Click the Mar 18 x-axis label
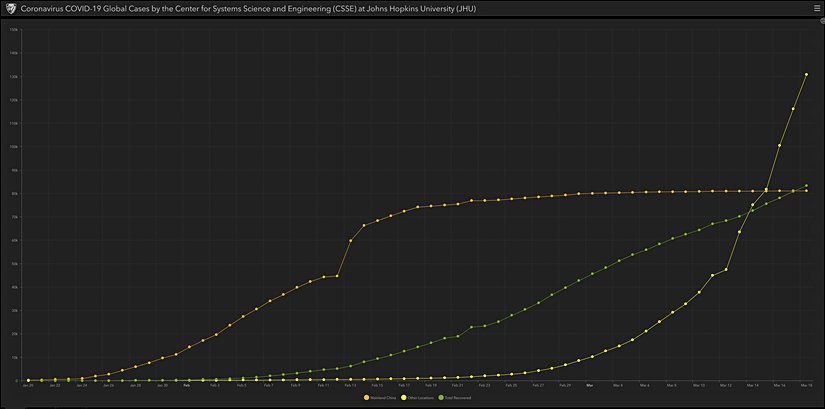 (x=806, y=385)
